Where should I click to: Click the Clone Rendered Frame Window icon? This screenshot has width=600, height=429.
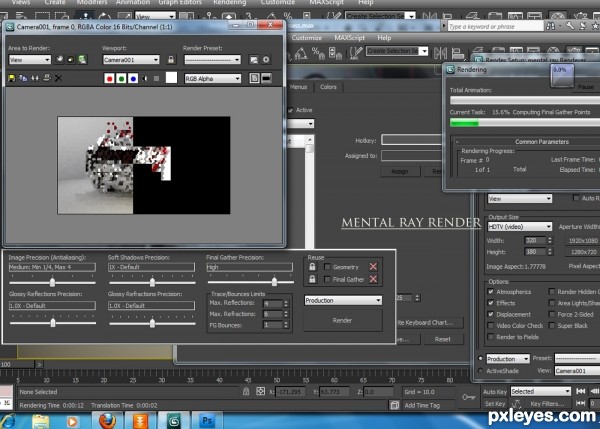point(35,78)
